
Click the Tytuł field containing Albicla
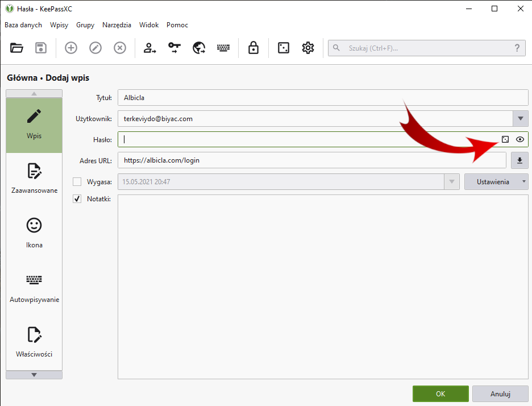323,97
